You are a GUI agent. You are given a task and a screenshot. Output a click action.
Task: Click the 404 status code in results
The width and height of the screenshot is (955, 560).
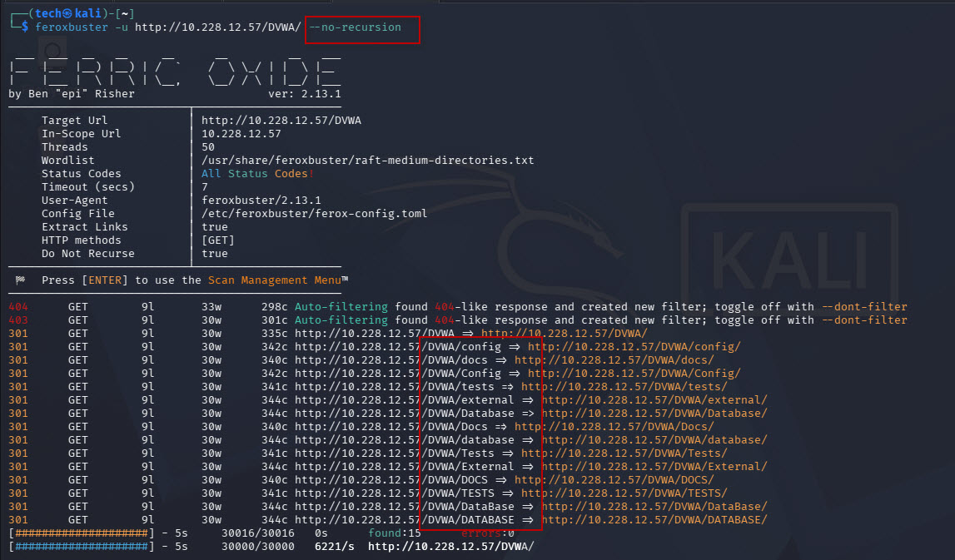click(18, 307)
